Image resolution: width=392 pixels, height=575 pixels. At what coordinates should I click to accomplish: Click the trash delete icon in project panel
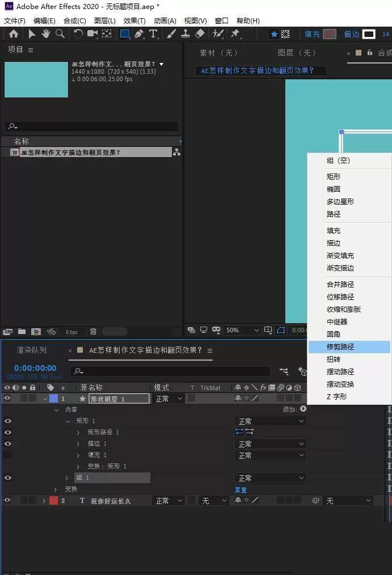pos(93,332)
